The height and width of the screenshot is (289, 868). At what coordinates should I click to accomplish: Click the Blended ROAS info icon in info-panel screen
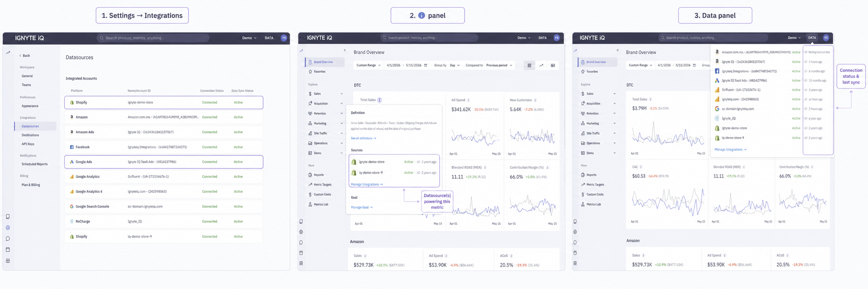point(485,168)
